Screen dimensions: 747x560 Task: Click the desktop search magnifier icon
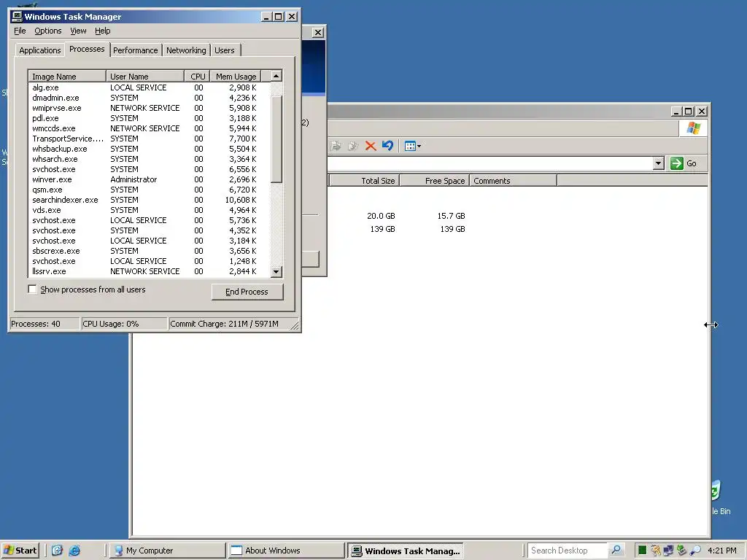pos(616,551)
